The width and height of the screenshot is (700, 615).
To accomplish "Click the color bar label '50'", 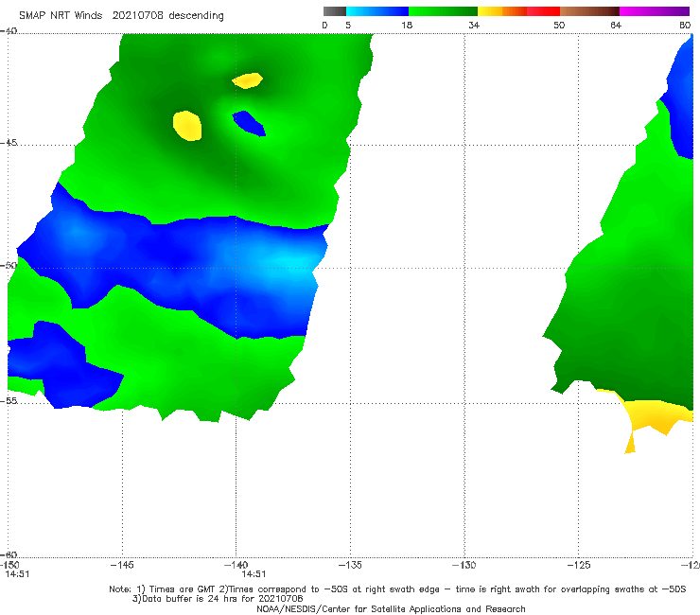I will 559,25.
